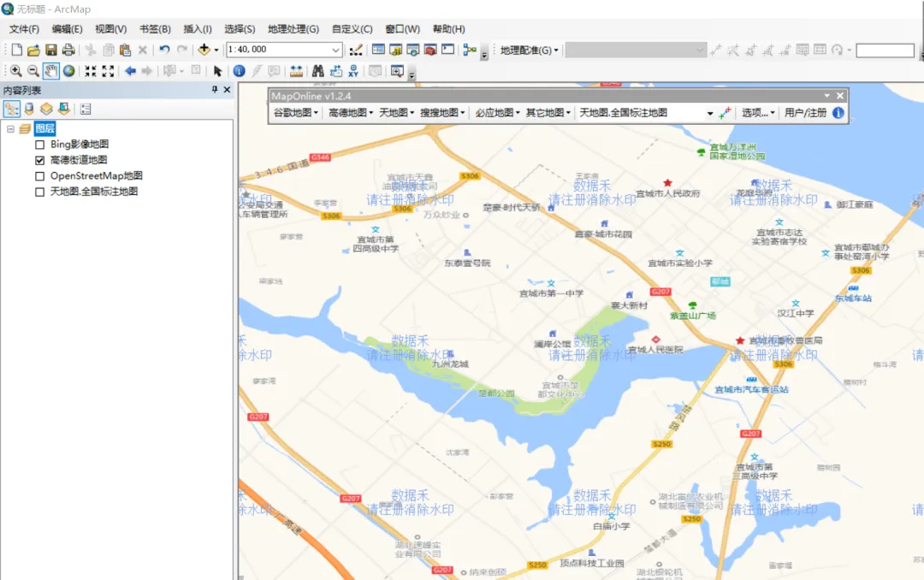This screenshot has width=924, height=580.
Task: Open the Editor toolbar icon
Action: click(x=356, y=50)
